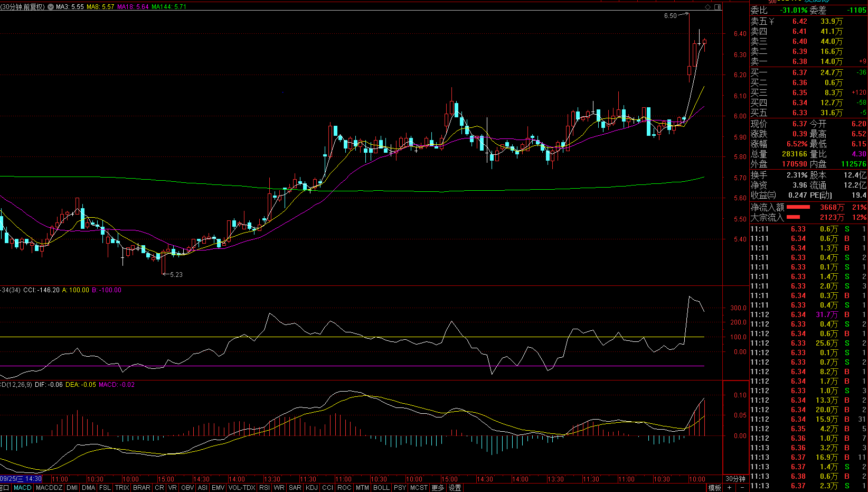868x492 pixels.
Task: Select the MCST indicator tab
Action: 419,488
